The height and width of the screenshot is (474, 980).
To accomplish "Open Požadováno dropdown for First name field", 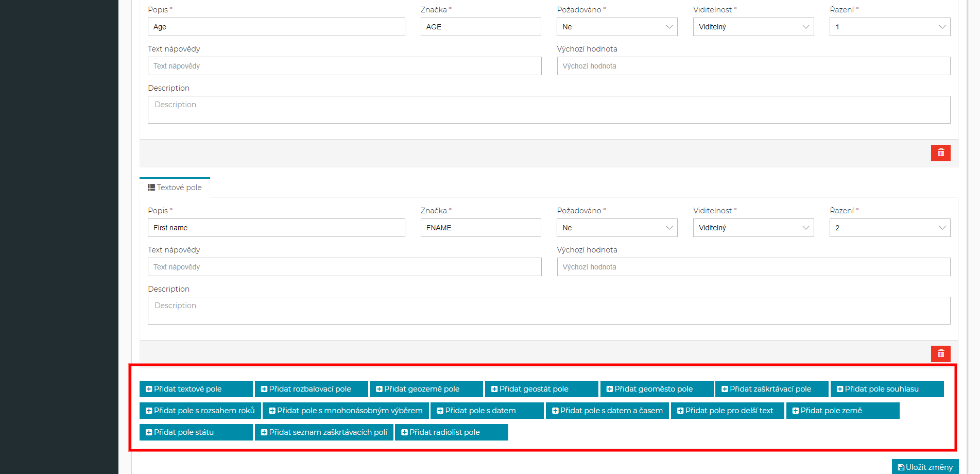I will (x=617, y=228).
